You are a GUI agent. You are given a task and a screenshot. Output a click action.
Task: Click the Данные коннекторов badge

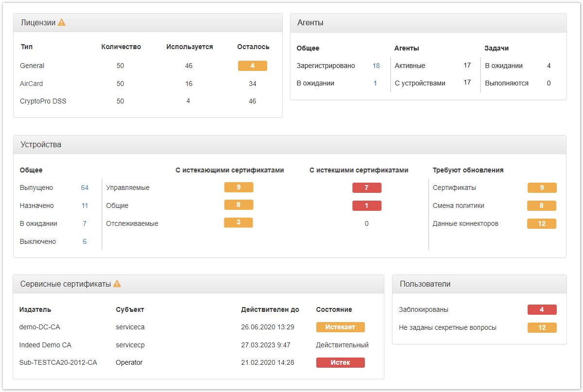click(x=542, y=223)
